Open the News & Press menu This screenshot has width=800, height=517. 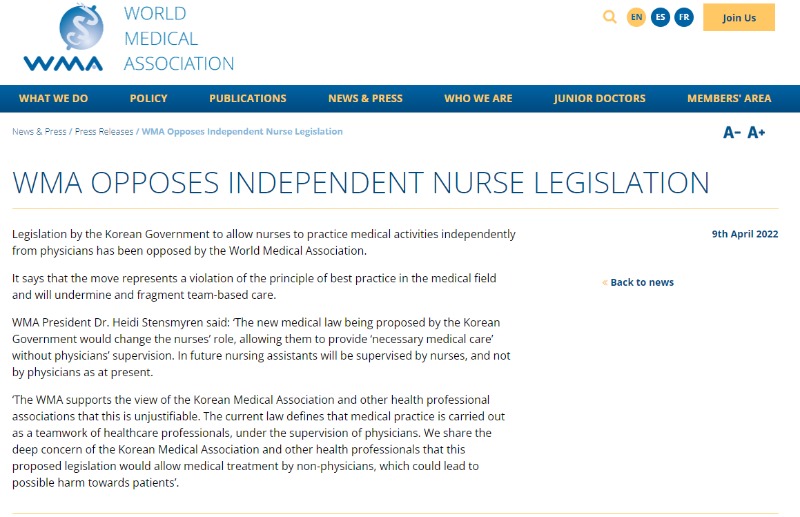[x=365, y=99]
